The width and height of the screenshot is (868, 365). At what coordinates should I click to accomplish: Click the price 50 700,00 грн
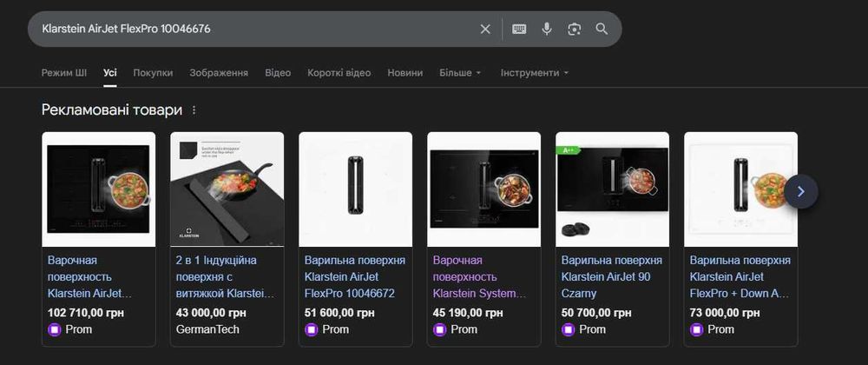click(x=596, y=313)
